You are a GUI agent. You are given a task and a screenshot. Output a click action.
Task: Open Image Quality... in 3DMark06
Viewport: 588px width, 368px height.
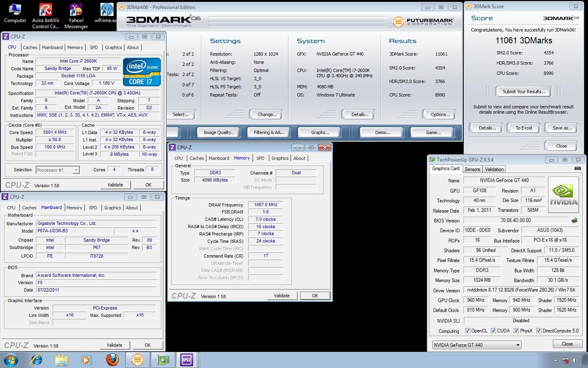click(219, 132)
